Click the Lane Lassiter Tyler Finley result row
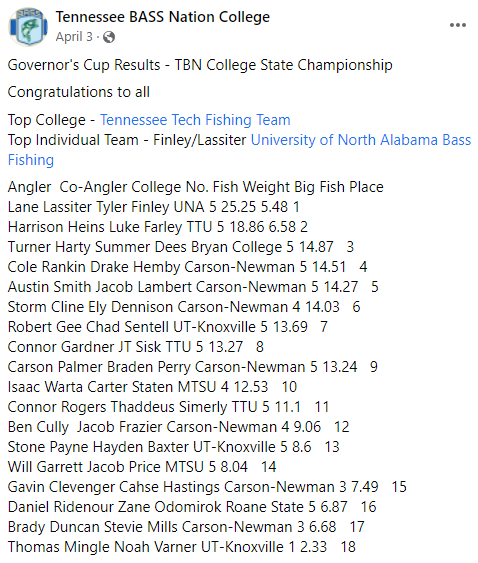 [154, 207]
